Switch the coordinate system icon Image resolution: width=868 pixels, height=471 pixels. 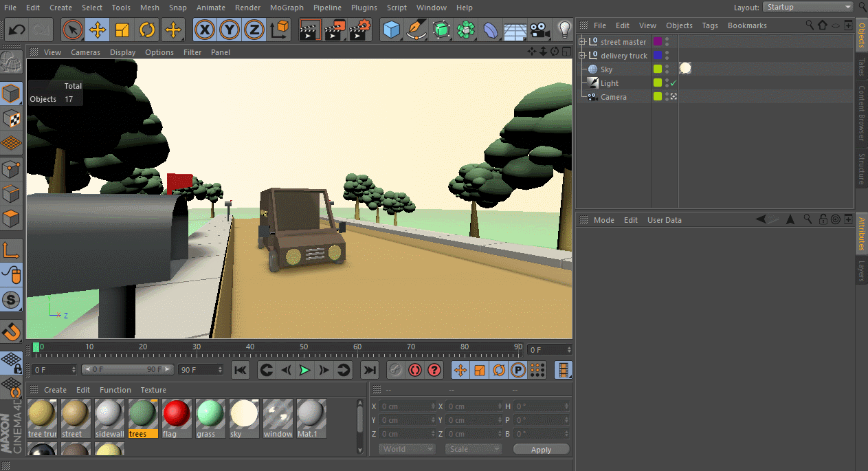280,30
